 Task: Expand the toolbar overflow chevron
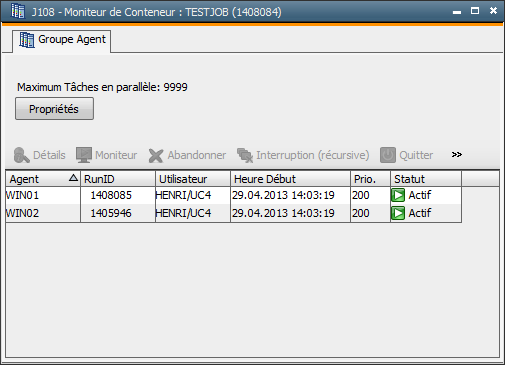tap(457, 154)
